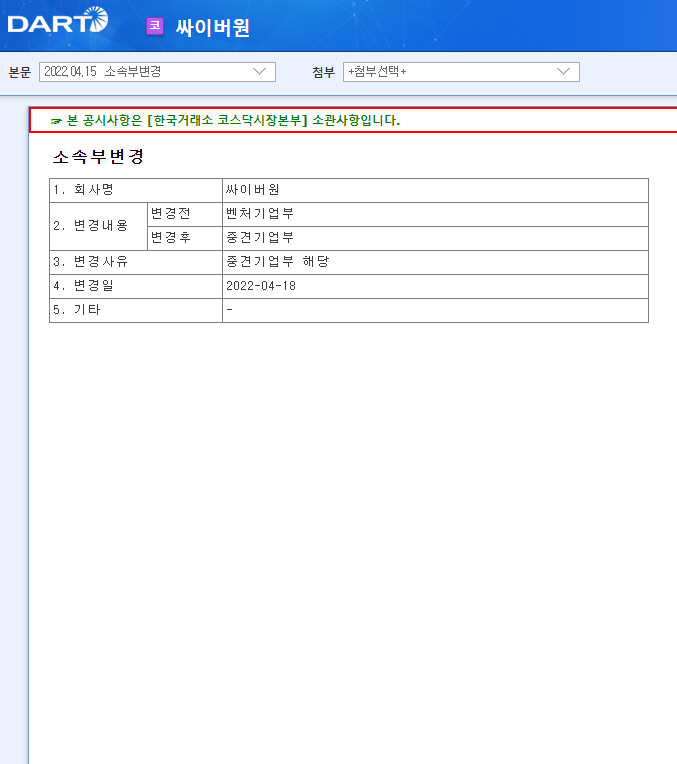Select the 변경후 sub-label cell
The width and height of the screenshot is (677, 764).
(185, 238)
